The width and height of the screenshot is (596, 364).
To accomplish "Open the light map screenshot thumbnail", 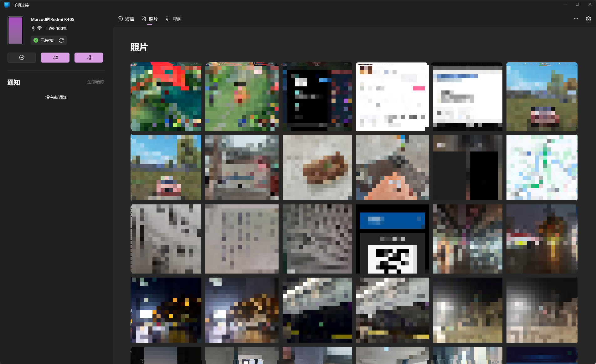I will tap(542, 168).
